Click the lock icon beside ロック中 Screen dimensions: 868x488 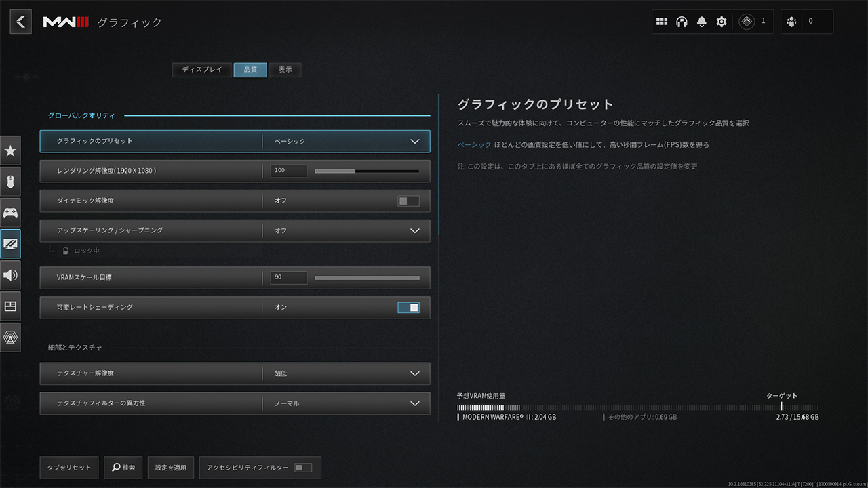[66, 251]
